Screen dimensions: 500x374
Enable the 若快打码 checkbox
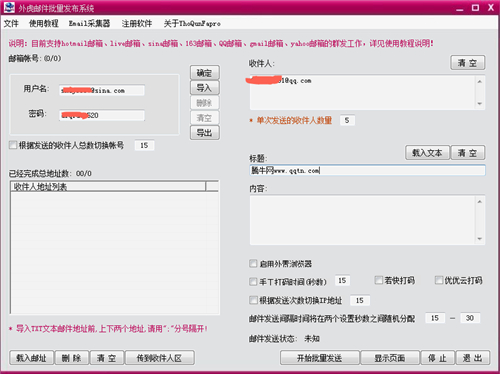(379, 280)
